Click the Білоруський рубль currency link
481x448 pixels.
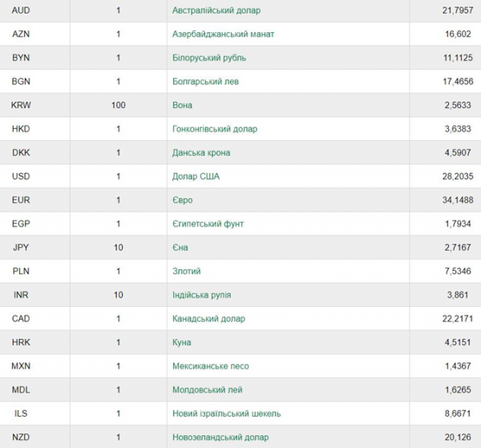pyautogui.click(x=209, y=58)
